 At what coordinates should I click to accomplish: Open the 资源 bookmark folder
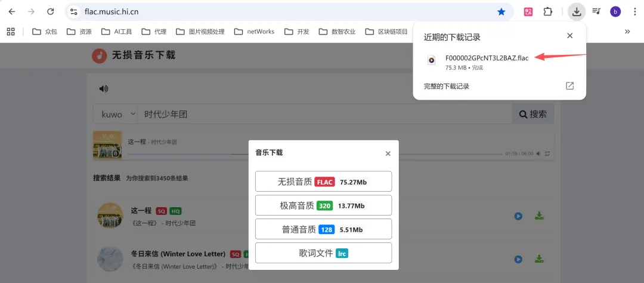(79, 31)
